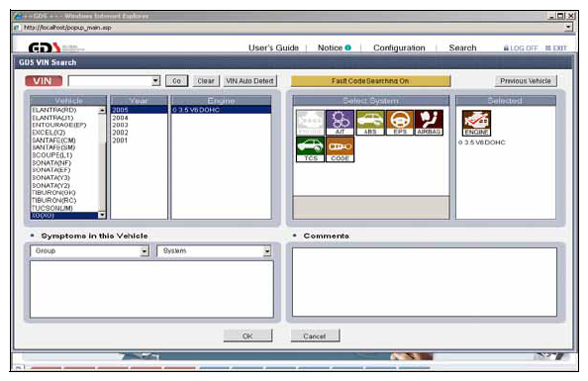
Task: Select TIBURON(GK) in vehicle list
Action: (53, 193)
